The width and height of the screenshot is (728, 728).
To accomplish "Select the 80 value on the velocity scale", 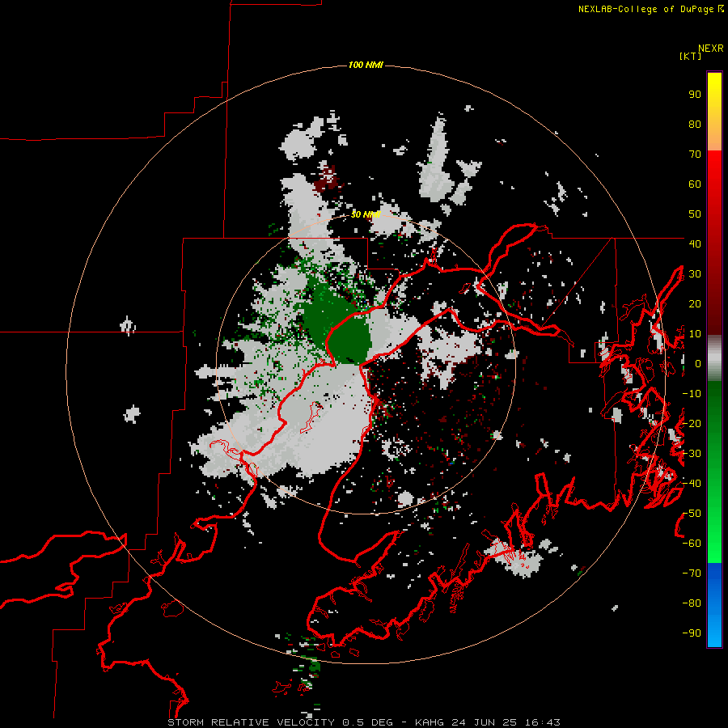I will (695, 125).
